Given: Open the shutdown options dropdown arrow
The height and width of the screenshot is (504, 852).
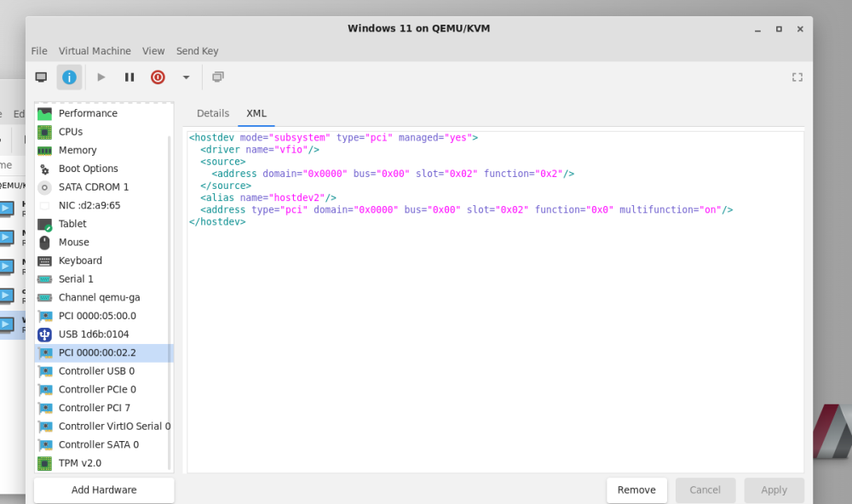Looking at the screenshot, I should 186,77.
